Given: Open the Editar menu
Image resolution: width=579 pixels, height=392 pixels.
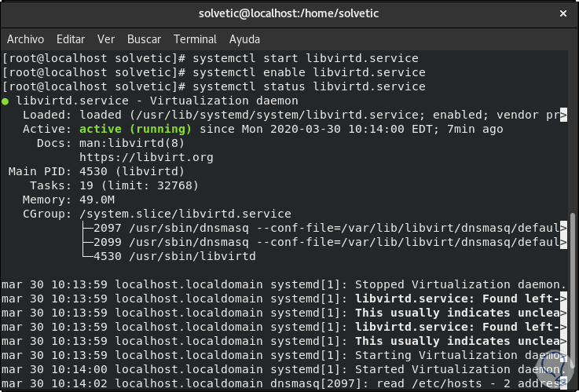Looking at the screenshot, I should click(x=71, y=38).
